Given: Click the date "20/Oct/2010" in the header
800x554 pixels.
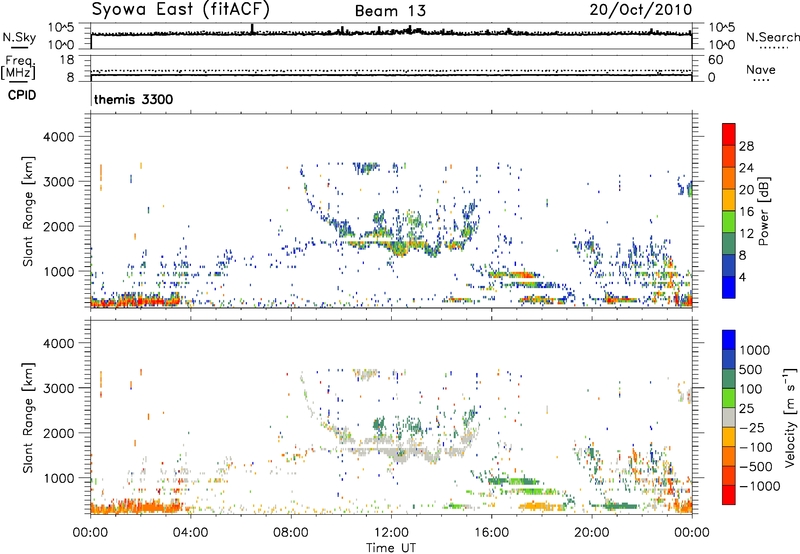Looking at the screenshot, I should tap(641, 10).
